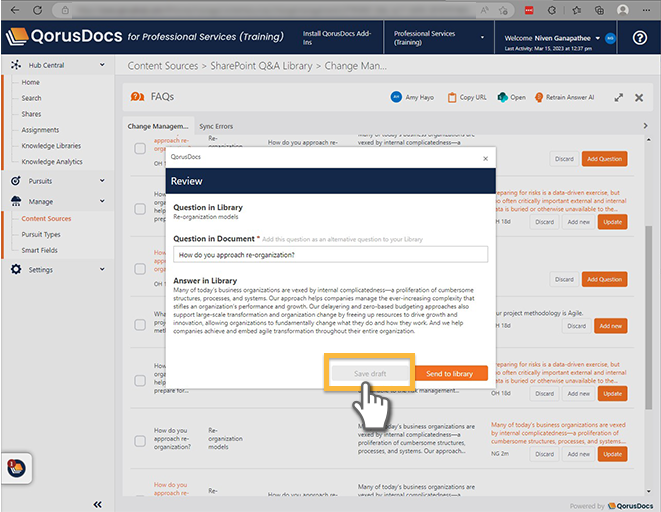Open Search in sidebar
The height and width of the screenshot is (512, 661).
[x=32, y=98]
